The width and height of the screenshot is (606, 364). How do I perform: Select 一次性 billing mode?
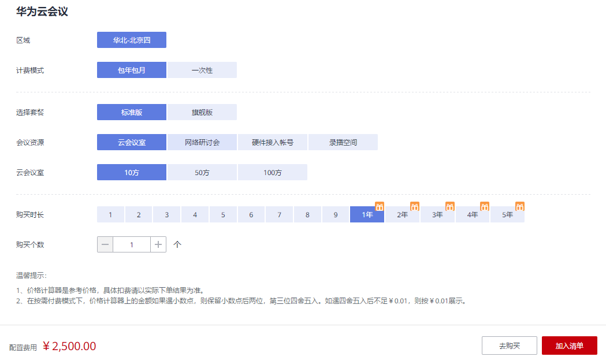[x=202, y=70]
